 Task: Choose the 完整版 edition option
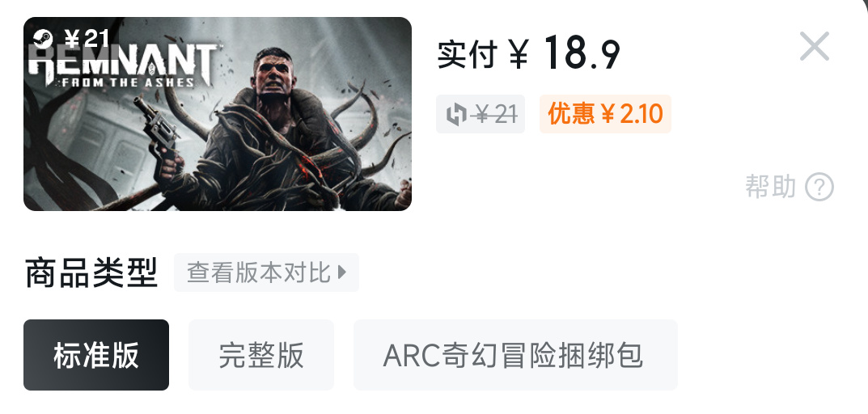click(261, 355)
